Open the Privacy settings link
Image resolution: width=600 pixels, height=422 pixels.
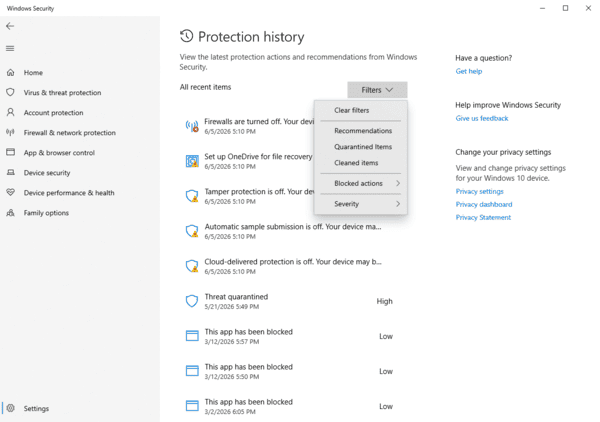coord(479,191)
